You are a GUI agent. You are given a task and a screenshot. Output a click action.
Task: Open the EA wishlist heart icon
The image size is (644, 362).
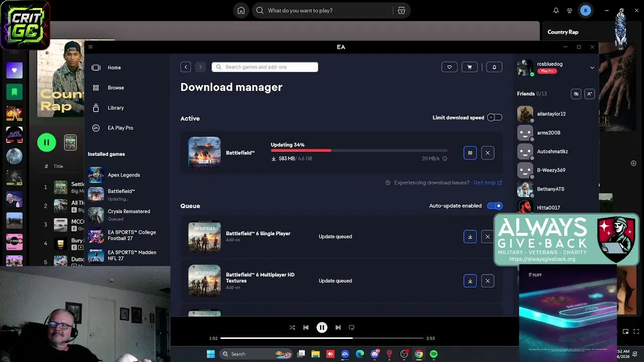click(449, 67)
